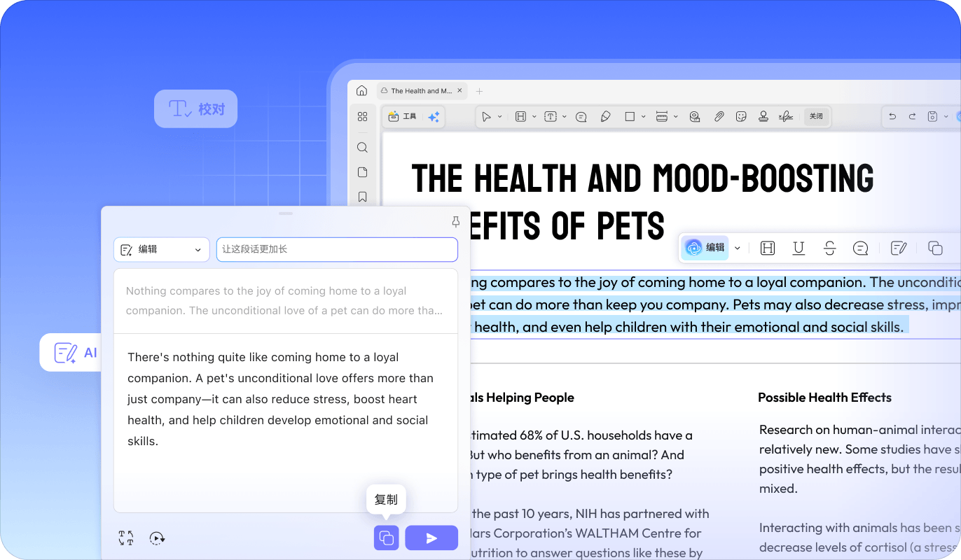The height and width of the screenshot is (560, 961).
Task: Expand the measure tool dropdown arrow
Action: click(675, 117)
